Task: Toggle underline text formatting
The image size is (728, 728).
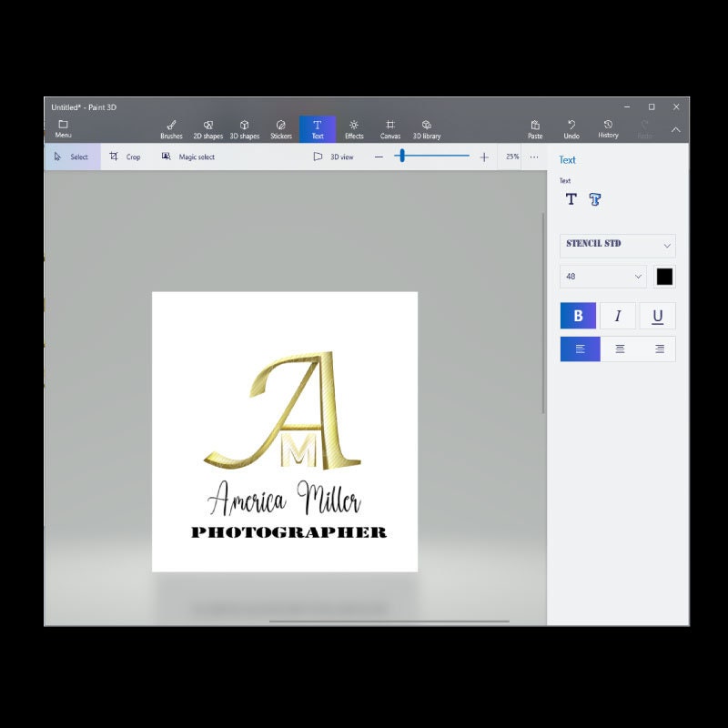Action: 657,316
